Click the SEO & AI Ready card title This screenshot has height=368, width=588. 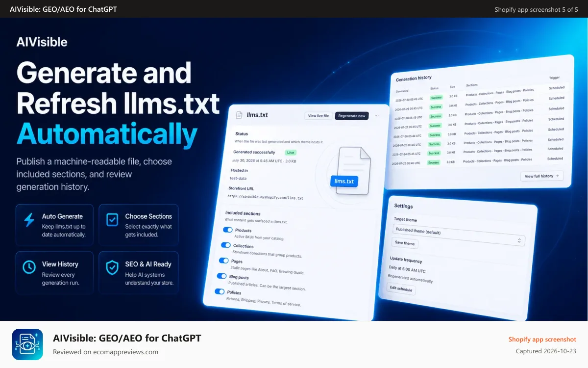tap(148, 264)
